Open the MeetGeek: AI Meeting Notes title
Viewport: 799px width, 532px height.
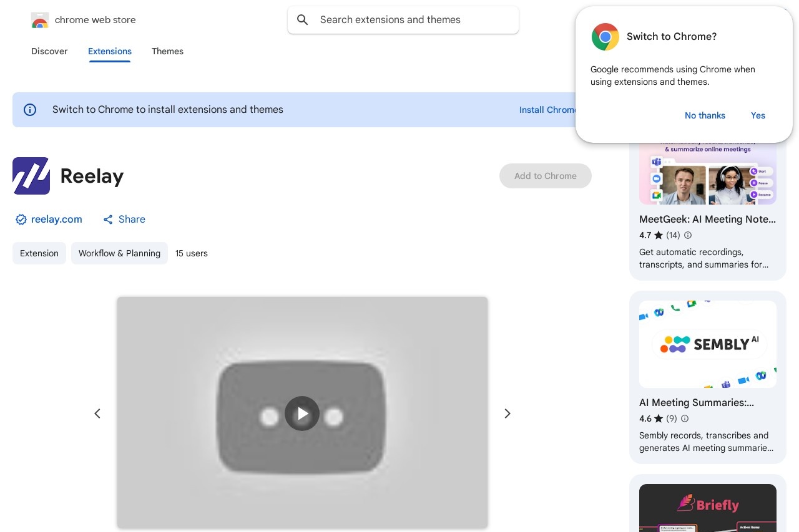(x=708, y=219)
